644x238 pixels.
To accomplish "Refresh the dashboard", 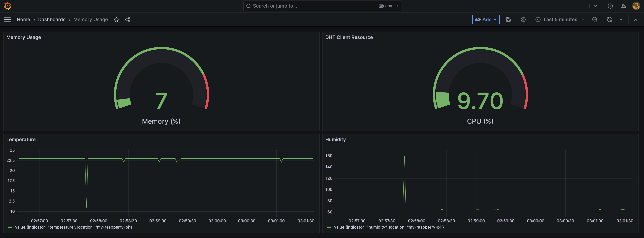I will [610, 19].
